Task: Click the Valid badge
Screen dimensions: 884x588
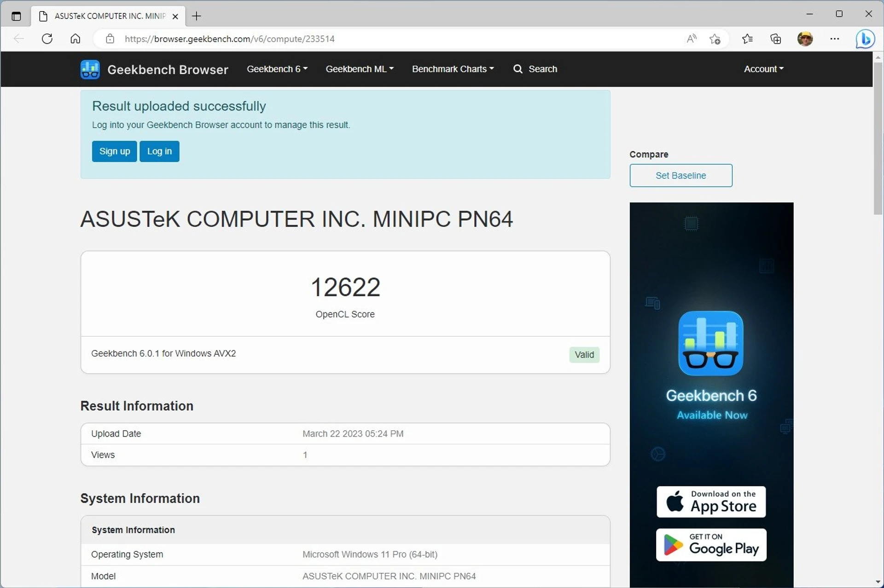Action: pos(584,355)
